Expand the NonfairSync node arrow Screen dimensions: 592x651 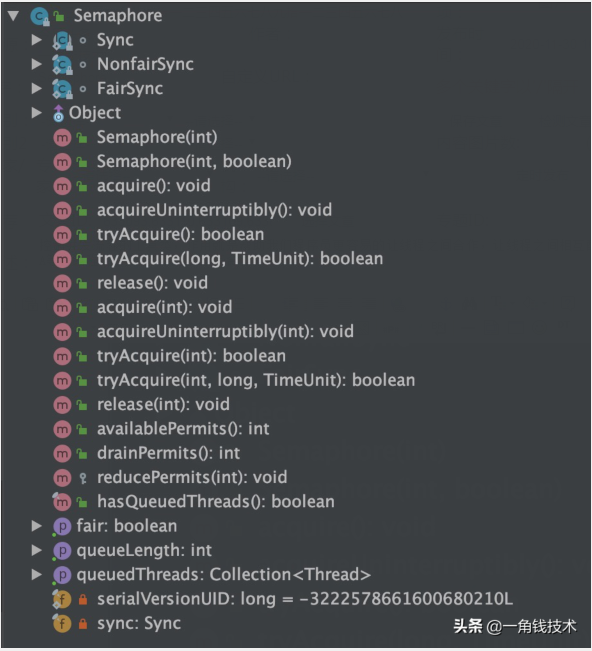tap(37, 64)
